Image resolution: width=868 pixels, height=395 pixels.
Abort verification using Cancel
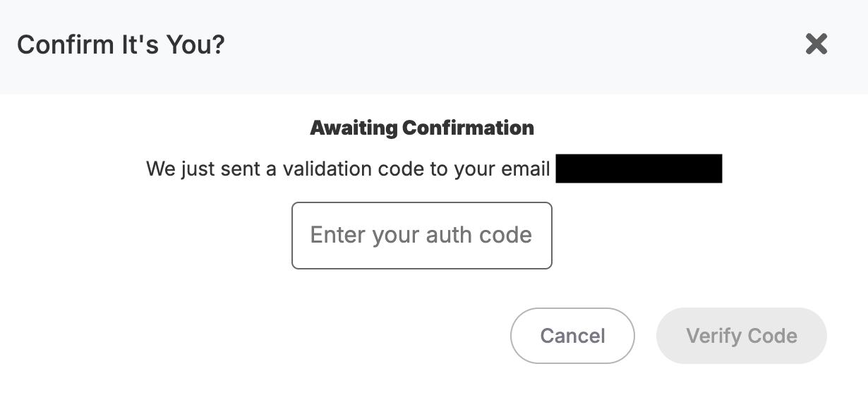(x=572, y=336)
